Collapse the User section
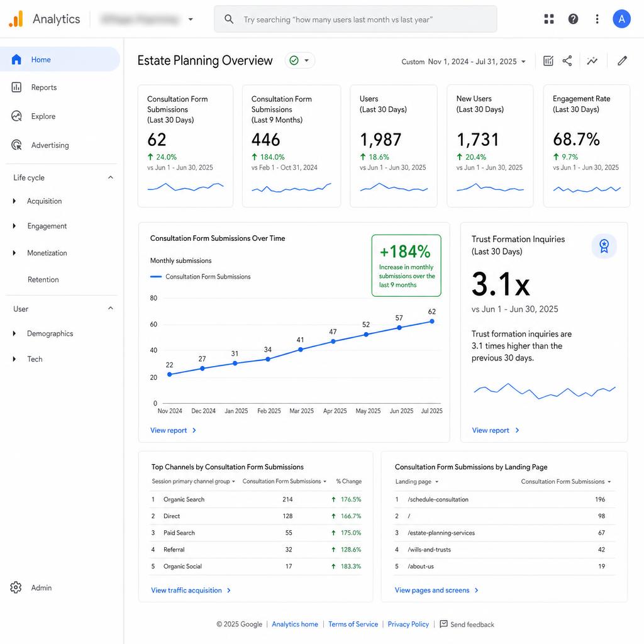 click(x=111, y=308)
